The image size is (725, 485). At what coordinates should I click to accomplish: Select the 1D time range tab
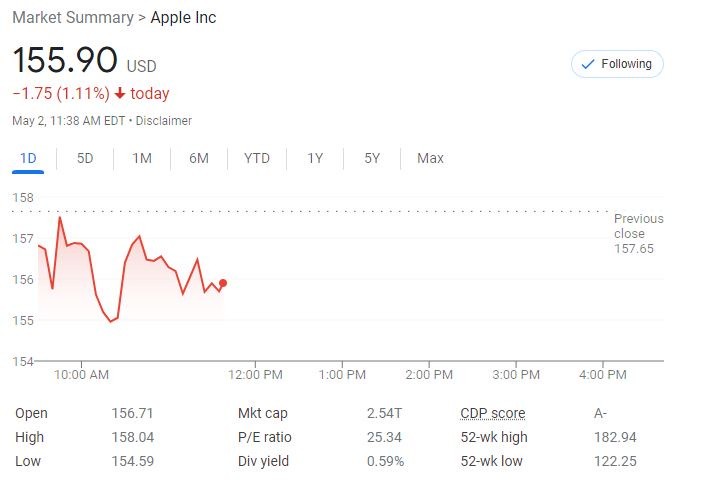28,158
